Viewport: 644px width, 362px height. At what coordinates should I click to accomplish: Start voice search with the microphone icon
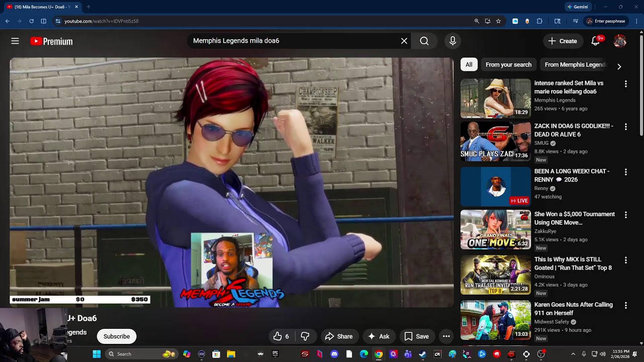pyautogui.click(x=453, y=41)
